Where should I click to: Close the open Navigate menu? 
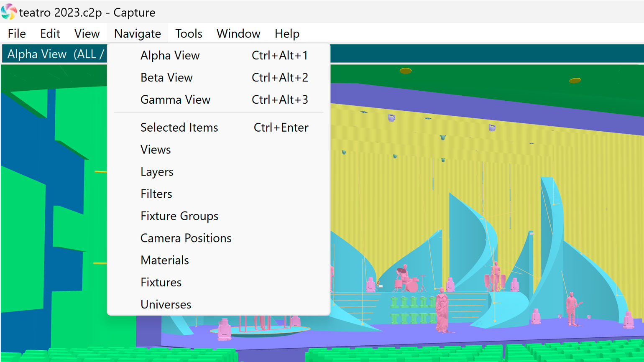click(137, 33)
